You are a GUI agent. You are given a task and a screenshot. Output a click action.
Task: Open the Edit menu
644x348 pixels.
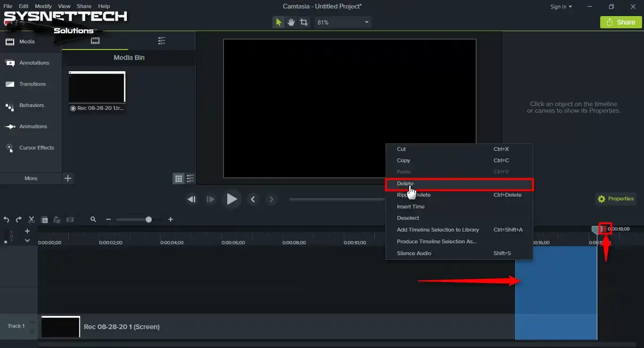[24, 6]
